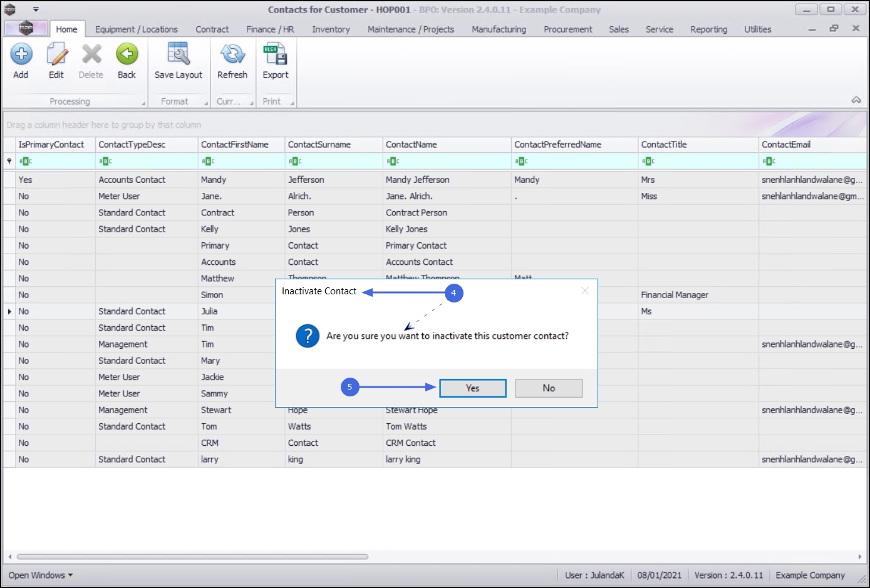870x588 pixels.
Task: Click the filter cell under ContactFirstName
Action: [241, 162]
